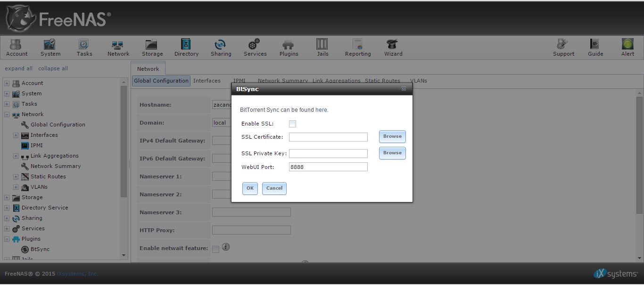Select BtSync in the Plugins tree
644x285 pixels.
[40, 249]
